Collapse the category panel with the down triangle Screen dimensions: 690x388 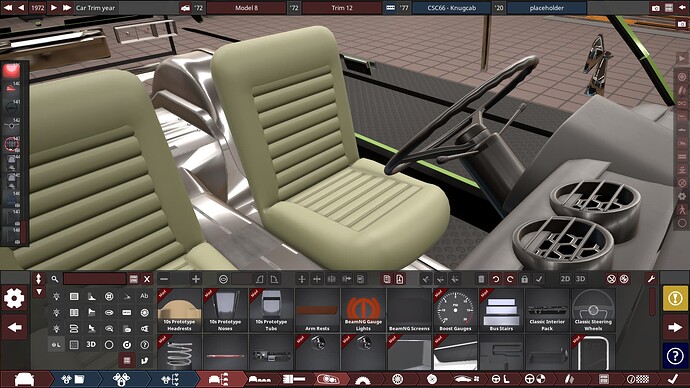click(39, 291)
